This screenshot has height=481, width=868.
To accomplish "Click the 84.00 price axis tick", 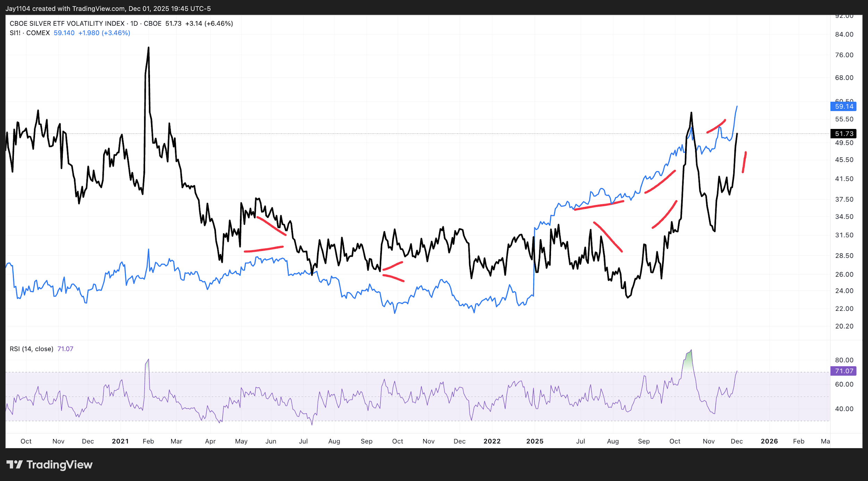I will pyautogui.click(x=844, y=34).
